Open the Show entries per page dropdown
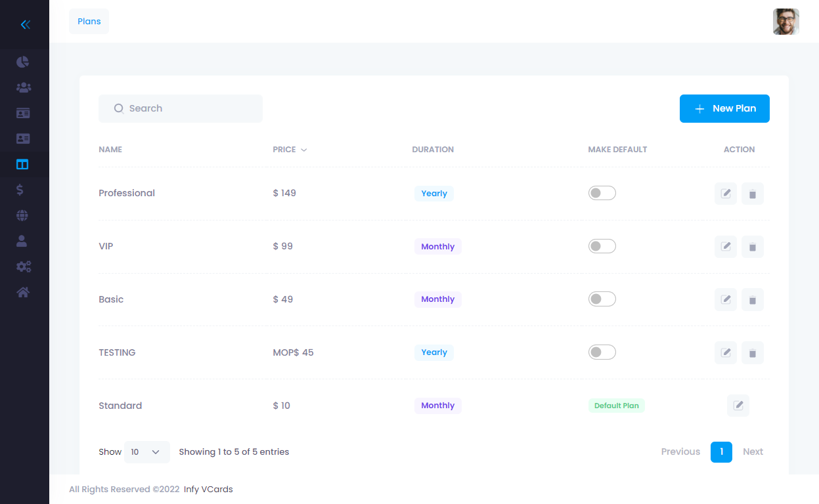 coord(146,452)
